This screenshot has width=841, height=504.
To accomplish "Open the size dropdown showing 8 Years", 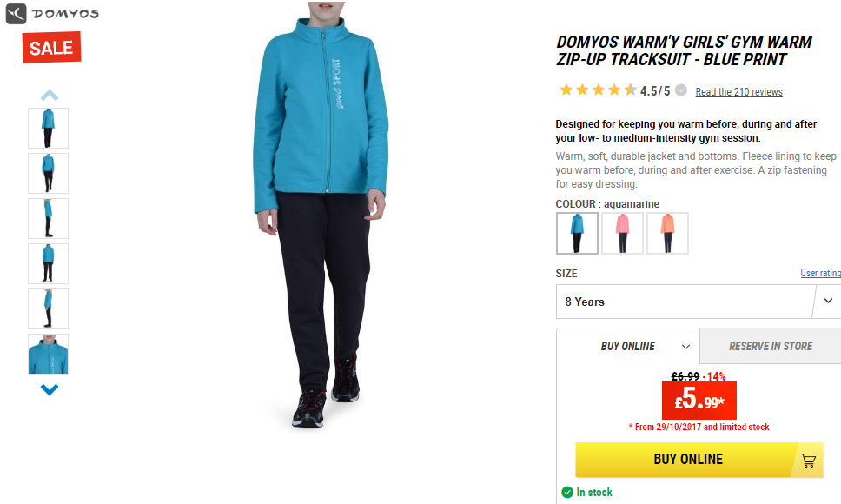I will coord(699,302).
